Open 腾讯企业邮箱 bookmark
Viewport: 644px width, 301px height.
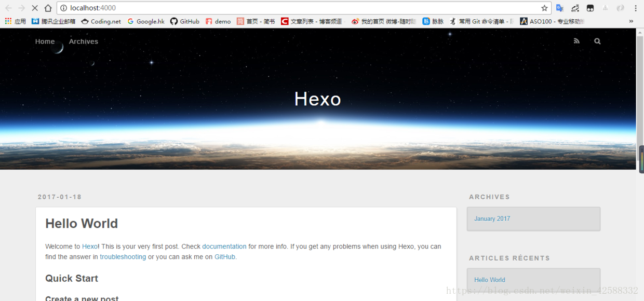click(53, 21)
